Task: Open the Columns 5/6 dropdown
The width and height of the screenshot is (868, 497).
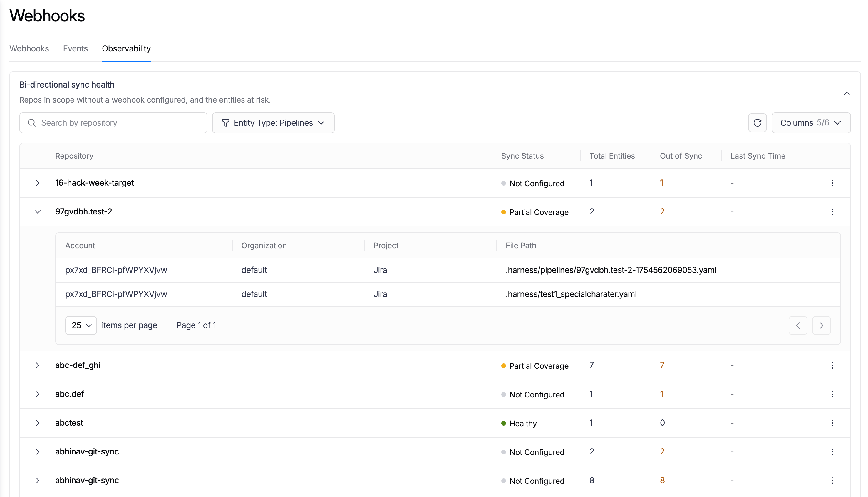Action: (811, 123)
